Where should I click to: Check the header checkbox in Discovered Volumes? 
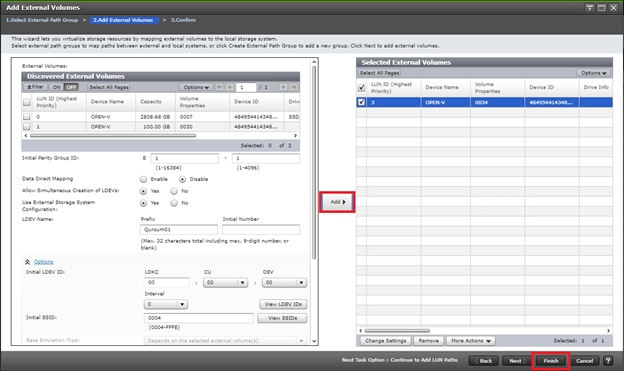tap(27, 102)
